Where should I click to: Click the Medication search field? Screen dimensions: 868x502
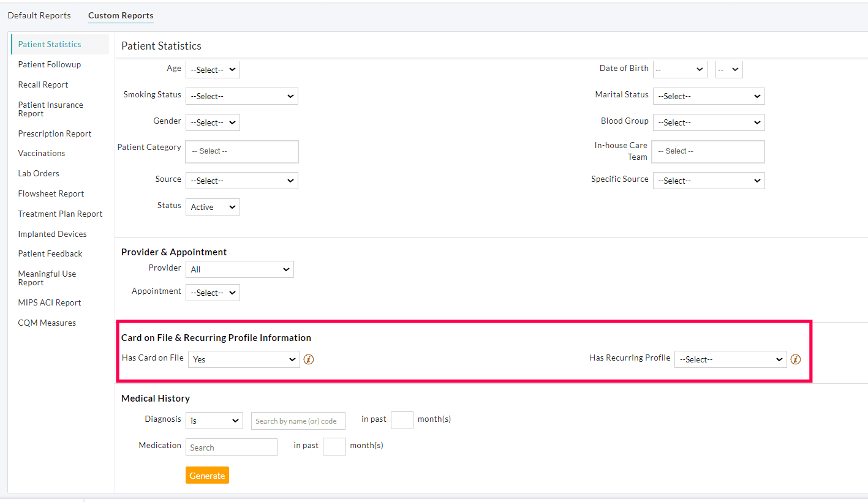(x=231, y=447)
